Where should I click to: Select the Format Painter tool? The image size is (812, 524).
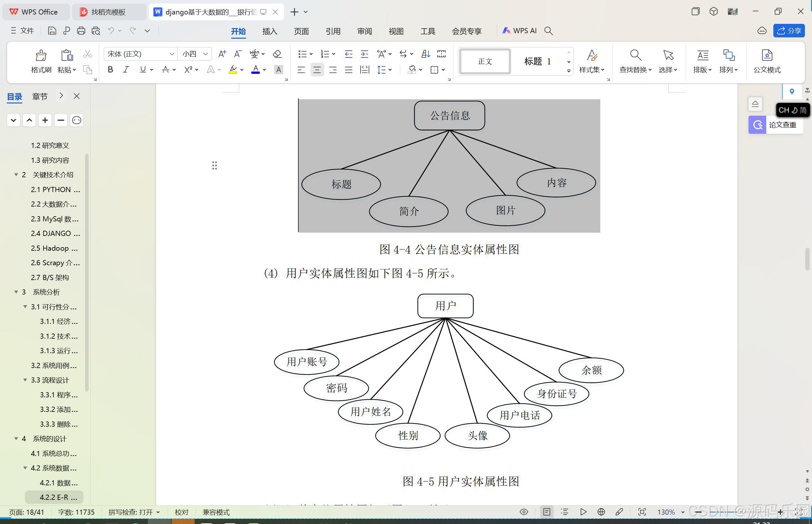click(x=41, y=61)
